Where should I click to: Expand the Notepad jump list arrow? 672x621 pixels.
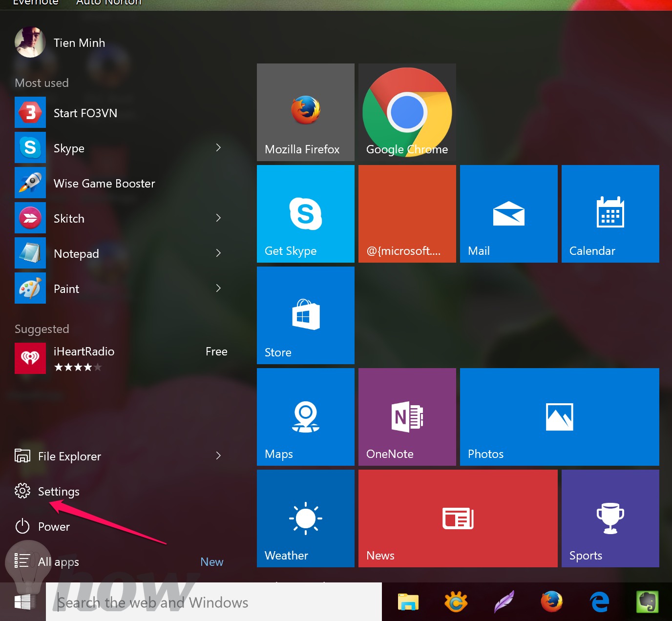point(218,253)
